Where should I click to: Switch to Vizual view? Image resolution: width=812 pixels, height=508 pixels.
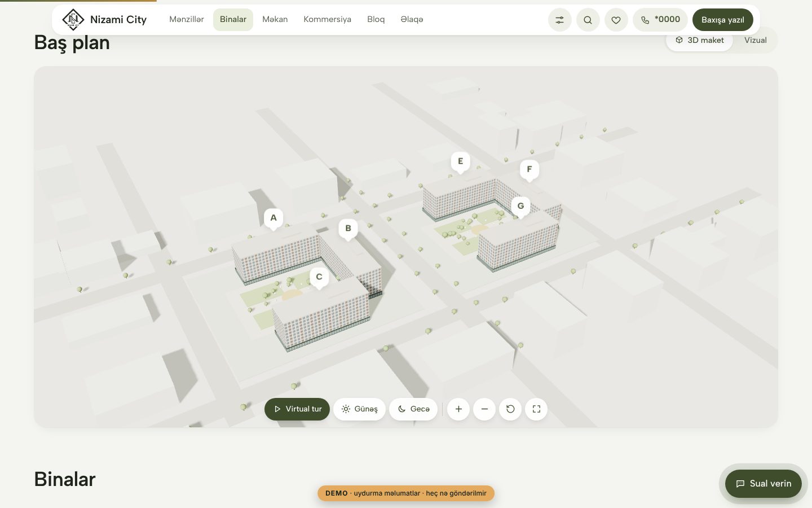click(x=755, y=40)
